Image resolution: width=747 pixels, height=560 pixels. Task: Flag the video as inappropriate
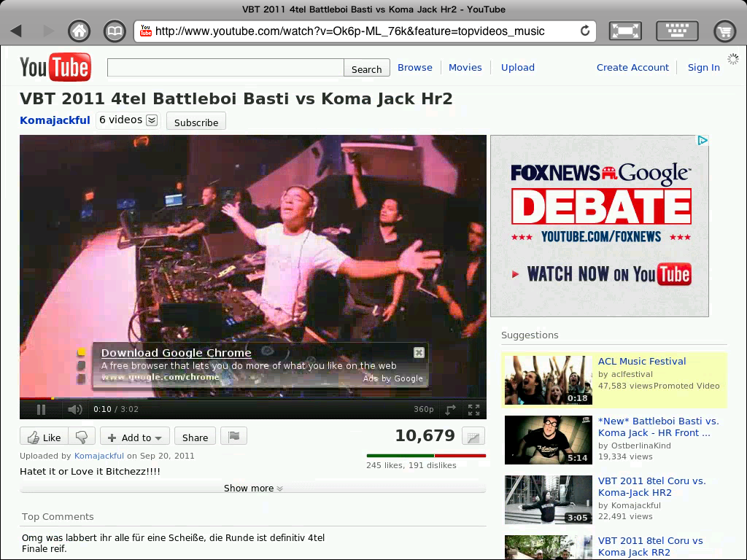coord(233,436)
